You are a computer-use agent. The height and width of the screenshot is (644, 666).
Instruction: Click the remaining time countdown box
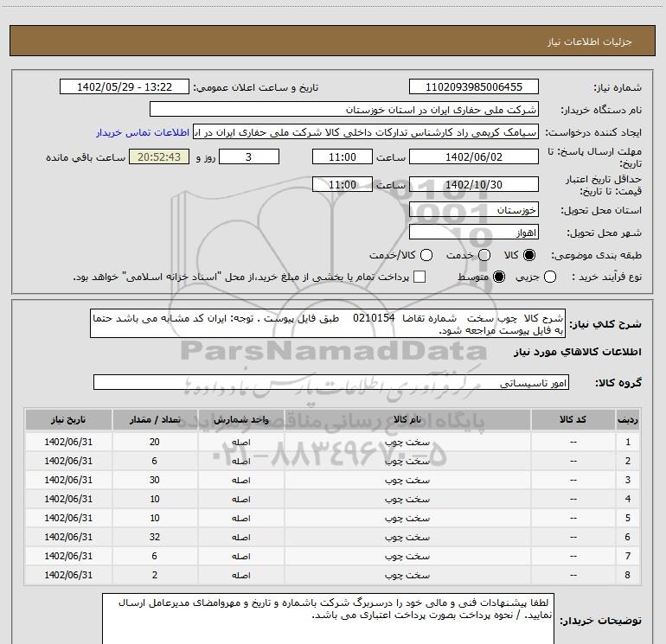[x=157, y=156]
